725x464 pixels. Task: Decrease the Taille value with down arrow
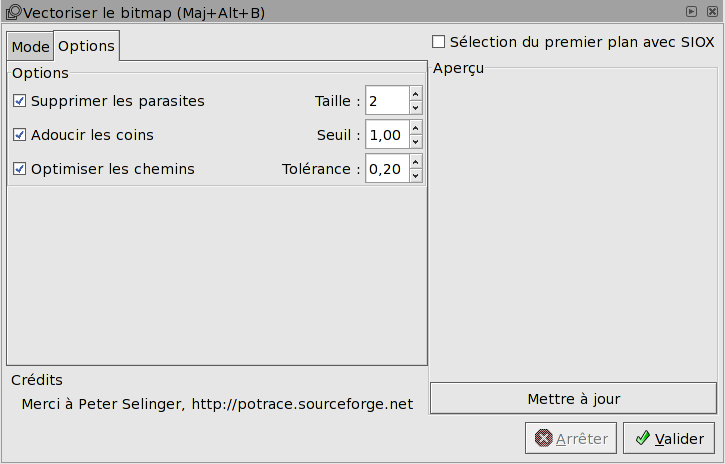click(416, 108)
